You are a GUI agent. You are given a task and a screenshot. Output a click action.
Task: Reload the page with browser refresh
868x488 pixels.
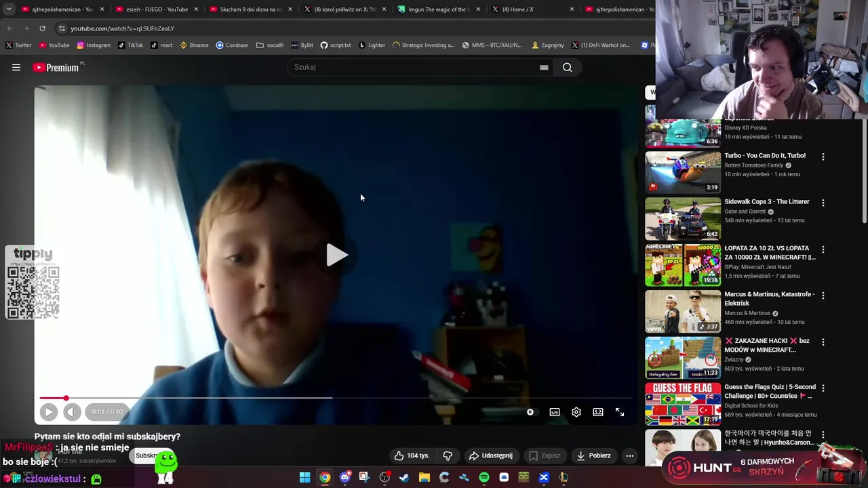coord(42,28)
